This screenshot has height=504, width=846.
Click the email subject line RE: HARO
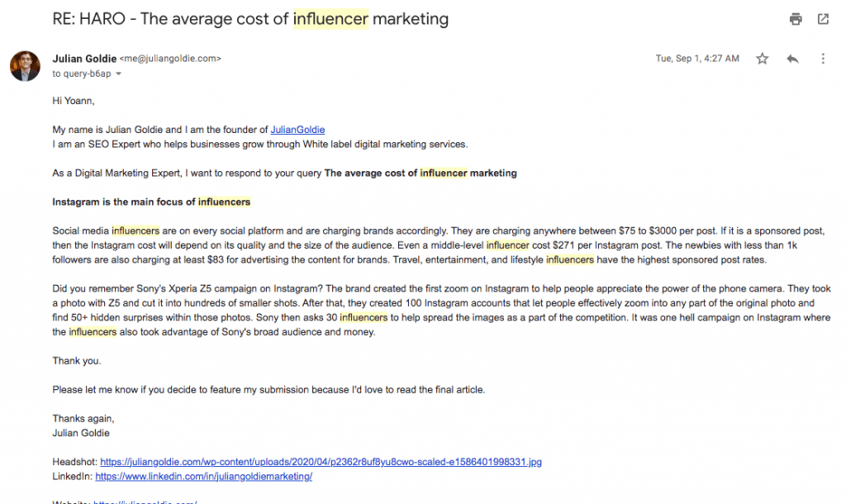pyautogui.click(x=250, y=19)
